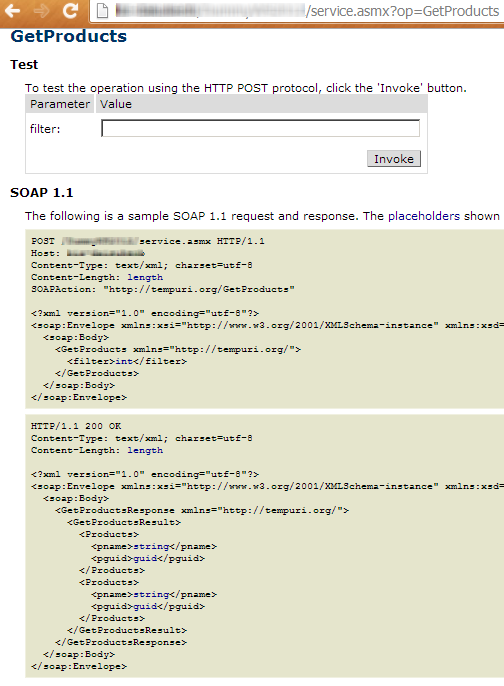Open the placeholders link

pyautogui.click(x=424, y=216)
